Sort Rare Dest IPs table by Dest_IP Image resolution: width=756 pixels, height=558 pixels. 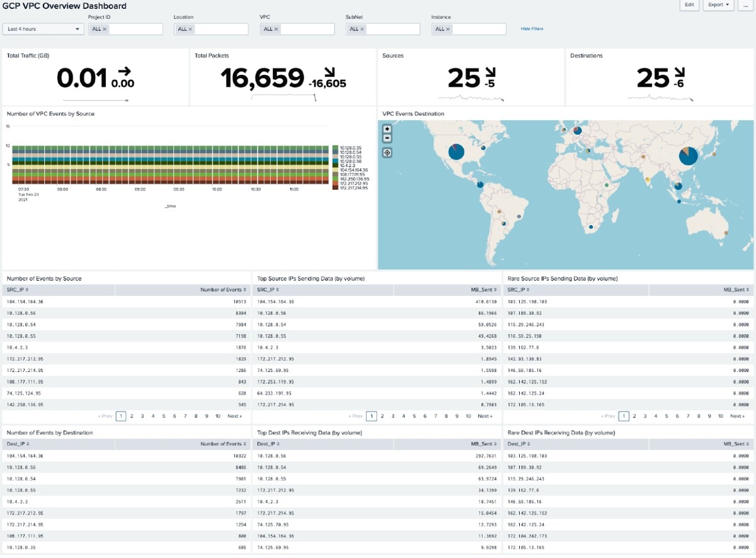(518, 445)
